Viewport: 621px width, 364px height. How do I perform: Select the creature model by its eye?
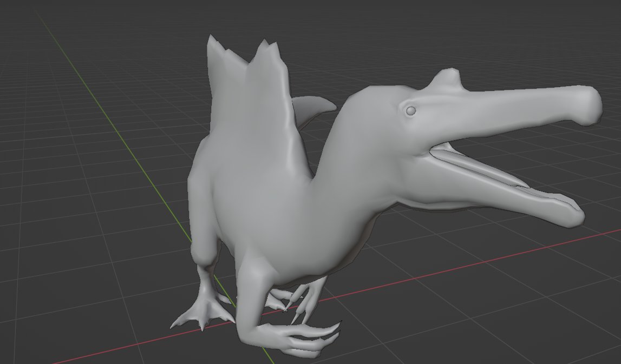tap(411, 111)
